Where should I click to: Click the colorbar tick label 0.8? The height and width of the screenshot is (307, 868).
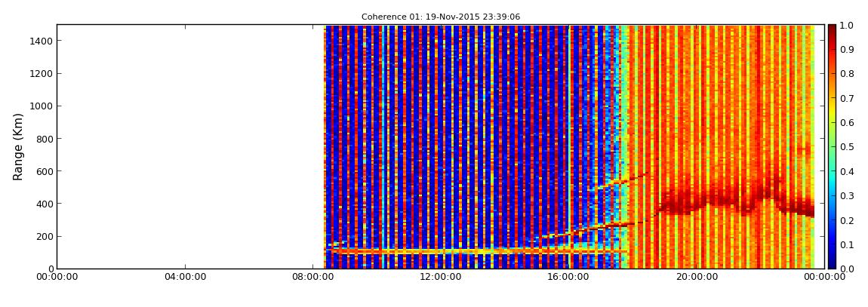[848, 74]
